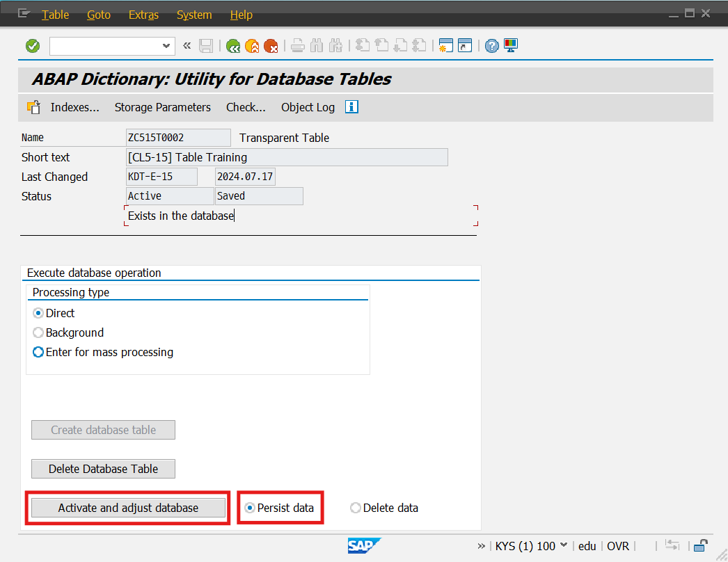Open the window system menu icon

click(24, 13)
